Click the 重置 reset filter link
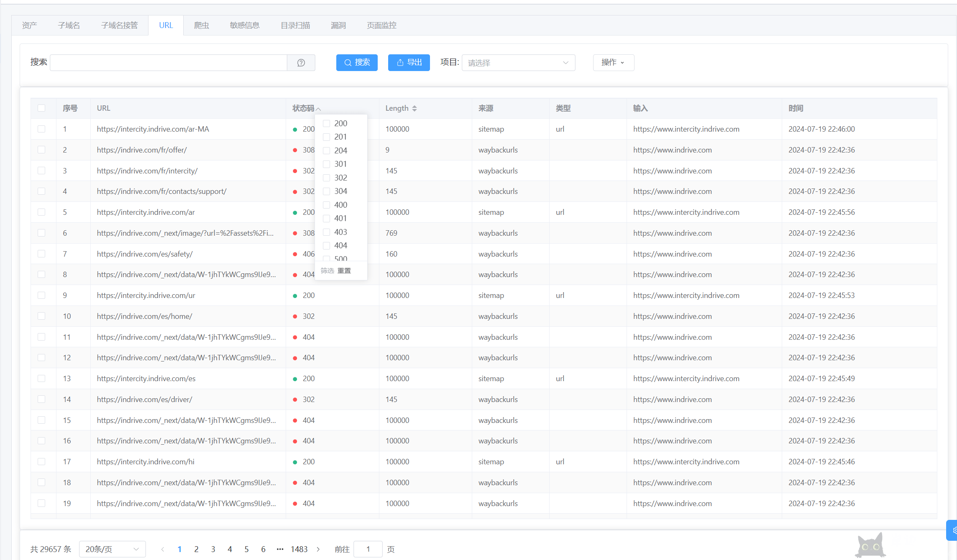 click(344, 271)
